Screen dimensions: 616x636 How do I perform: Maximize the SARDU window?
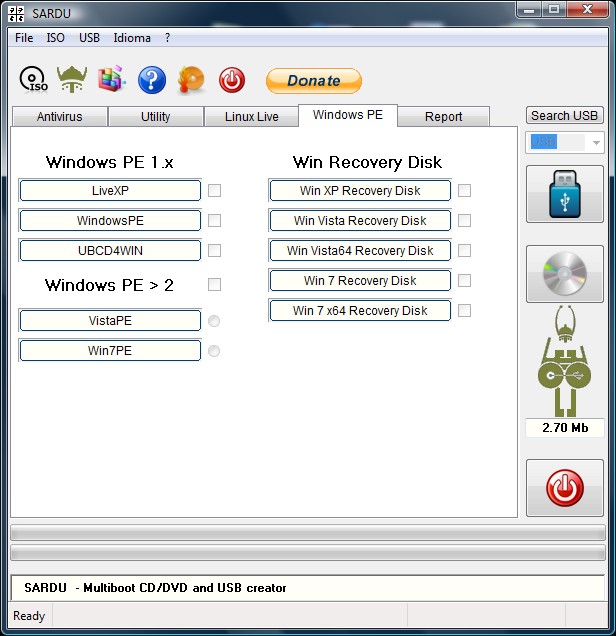554,9
